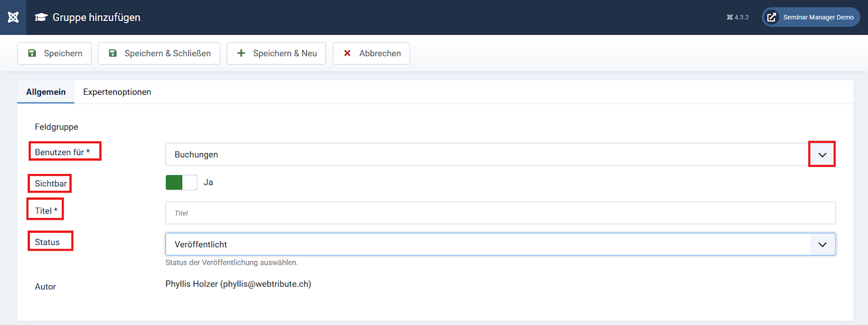Image resolution: width=868 pixels, height=325 pixels.
Task: Expand the Benutzen für dropdown arrow
Action: click(822, 155)
